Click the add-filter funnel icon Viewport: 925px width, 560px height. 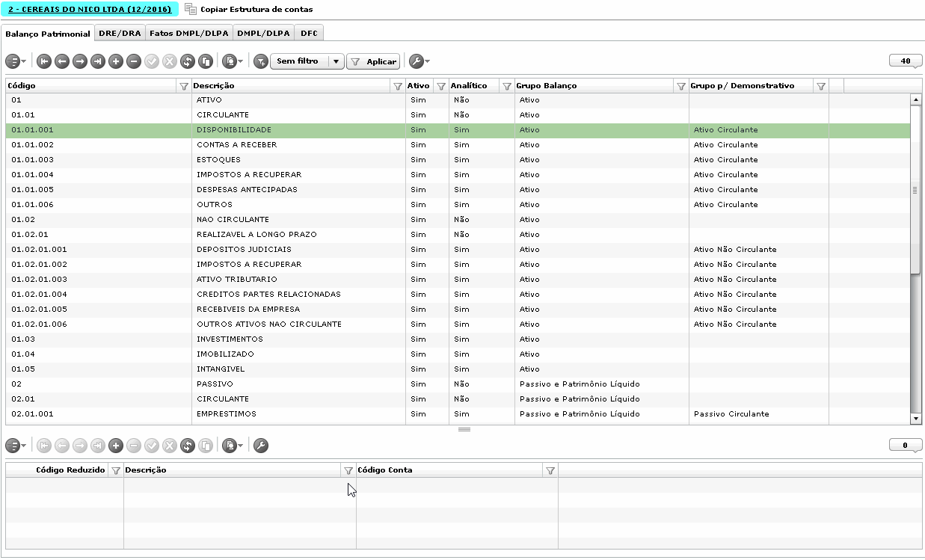(x=260, y=61)
